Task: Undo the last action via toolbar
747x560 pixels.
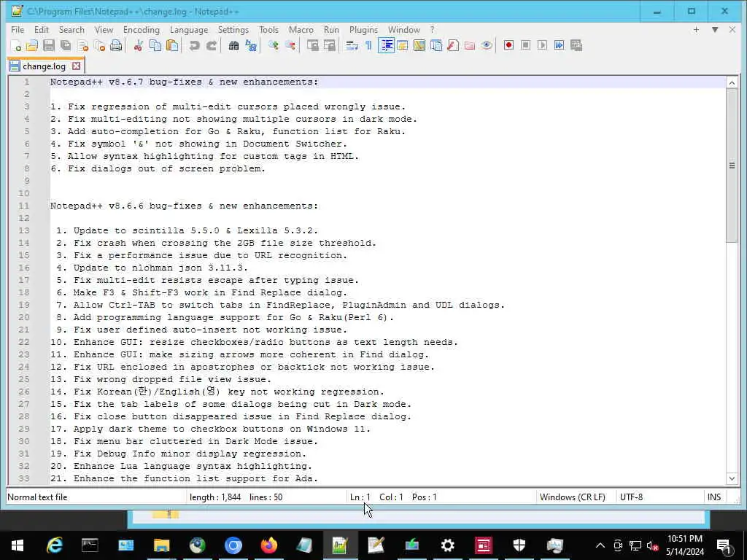Action: click(x=194, y=46)
